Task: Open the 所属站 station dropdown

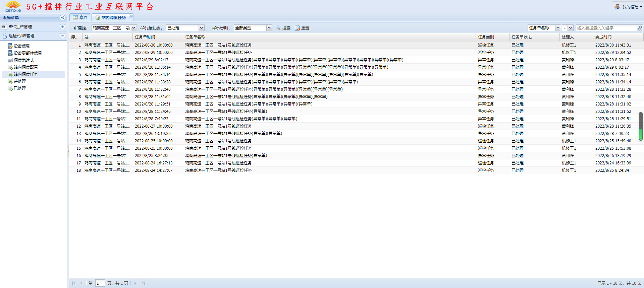Action: click(134, 28)
